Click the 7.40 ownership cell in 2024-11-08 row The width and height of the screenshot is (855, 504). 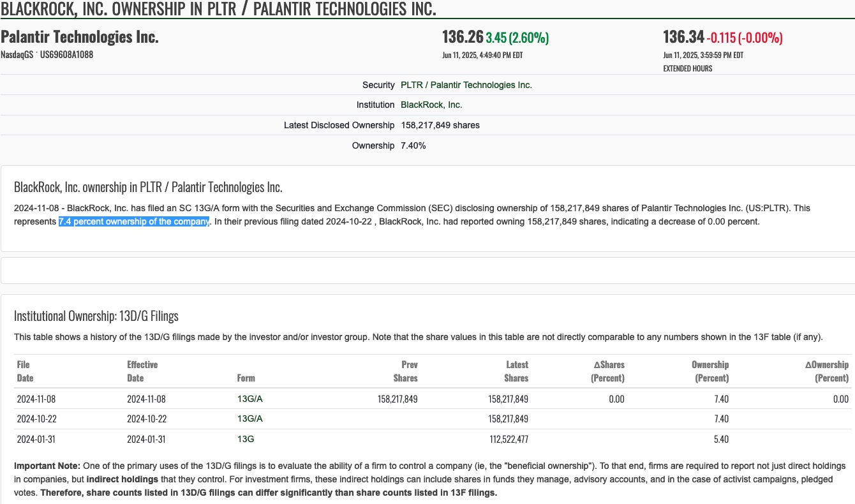pos(720,399)
